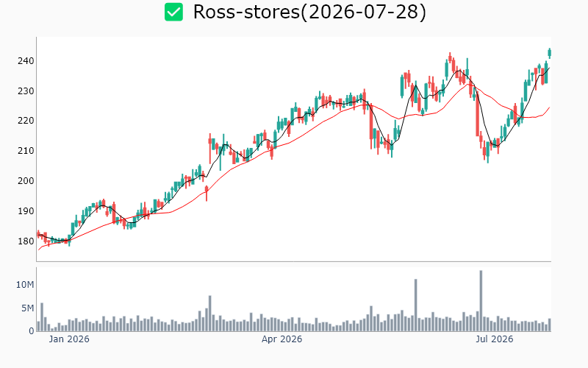The height and width of the screenshot is (368, 588).
Task: Click the last green candlestick above 240
Action: click(549, 53)
